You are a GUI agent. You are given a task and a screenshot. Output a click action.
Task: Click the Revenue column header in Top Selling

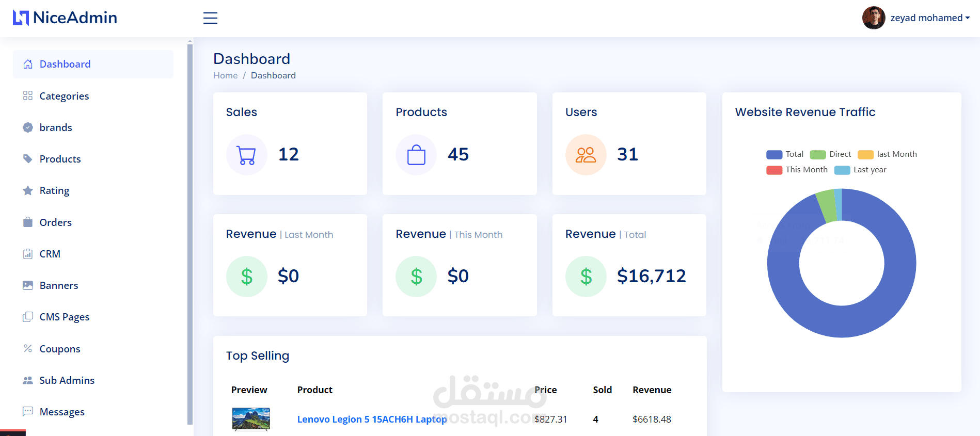[x=652, y=390]
